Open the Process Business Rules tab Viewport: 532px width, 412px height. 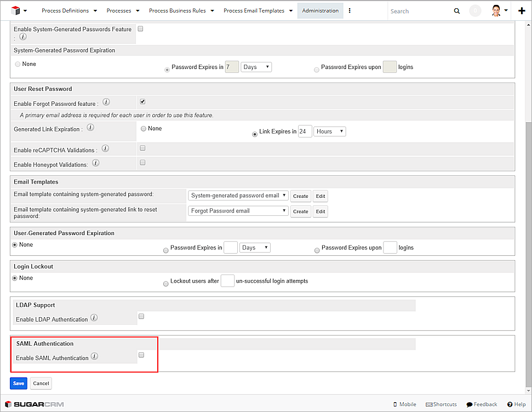[x=177, y=10]
